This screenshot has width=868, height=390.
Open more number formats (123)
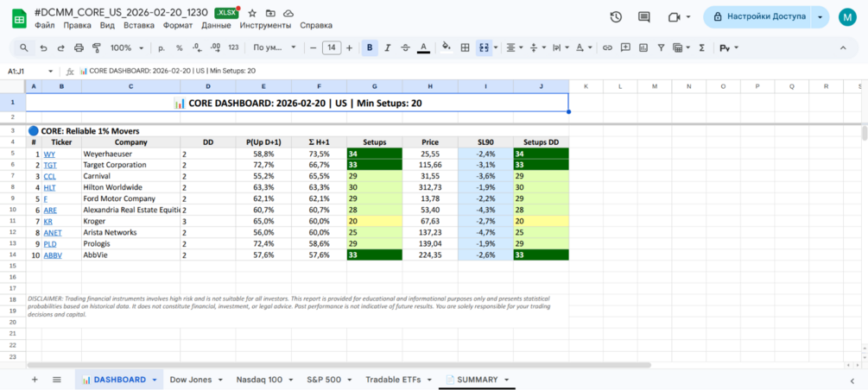point(233,48)
